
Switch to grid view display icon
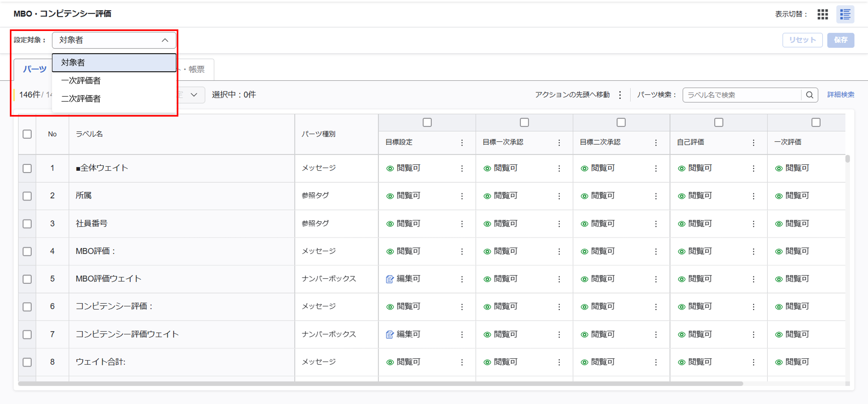point(822,14)
